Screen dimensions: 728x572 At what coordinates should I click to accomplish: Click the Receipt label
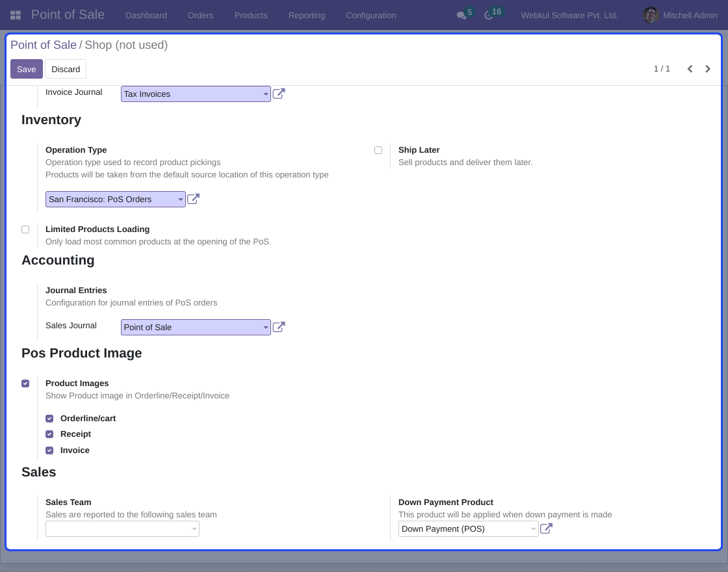point(75,434)
